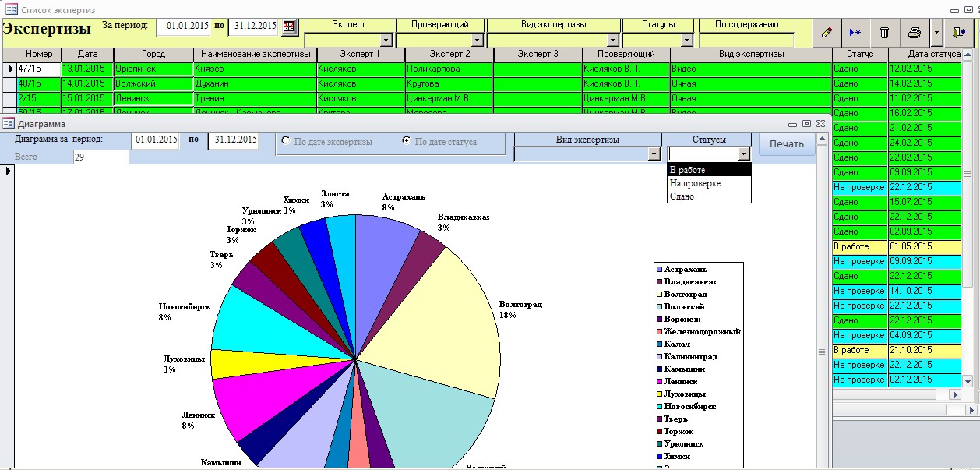Select the По дате статуса radio button
The height and width of the screenshot is (470, 980).
tap(406, 141)
